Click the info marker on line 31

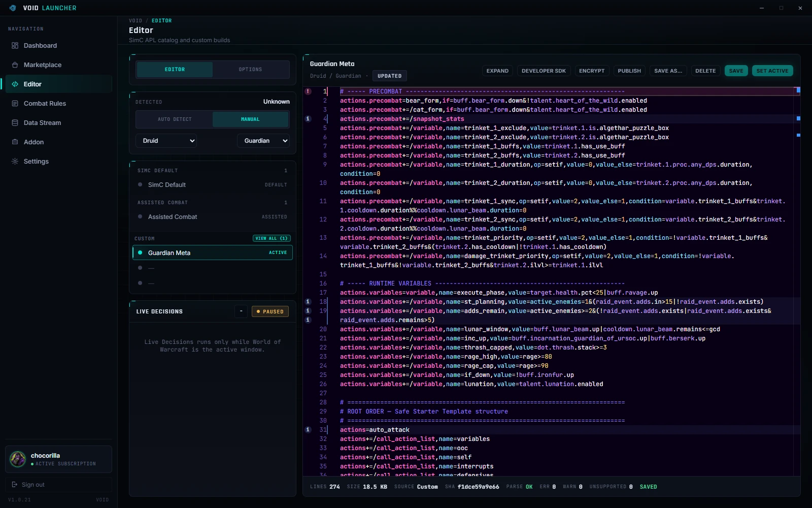tap(308, 430)
